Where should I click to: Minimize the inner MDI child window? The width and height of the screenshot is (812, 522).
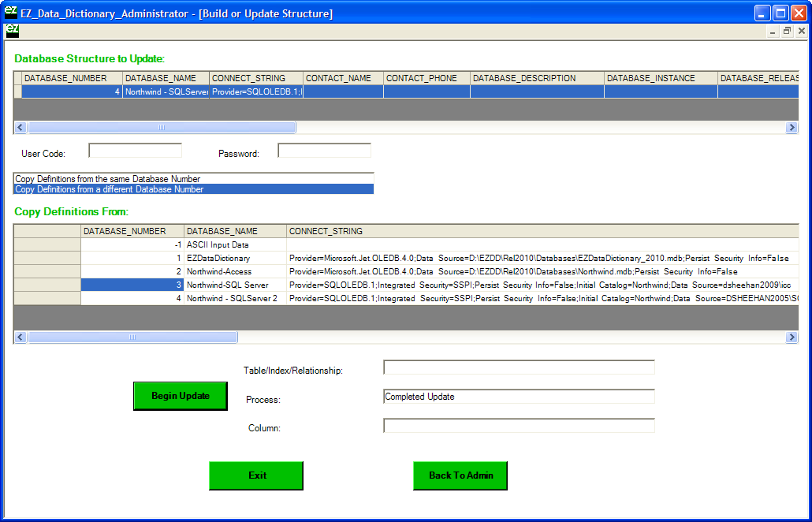[x=773, y=31]
